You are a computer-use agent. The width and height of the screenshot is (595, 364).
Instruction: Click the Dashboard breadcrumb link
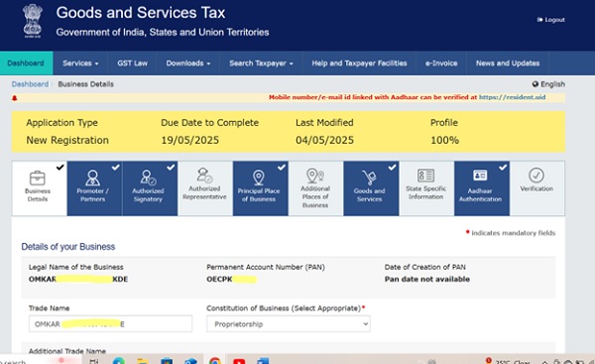30,84
